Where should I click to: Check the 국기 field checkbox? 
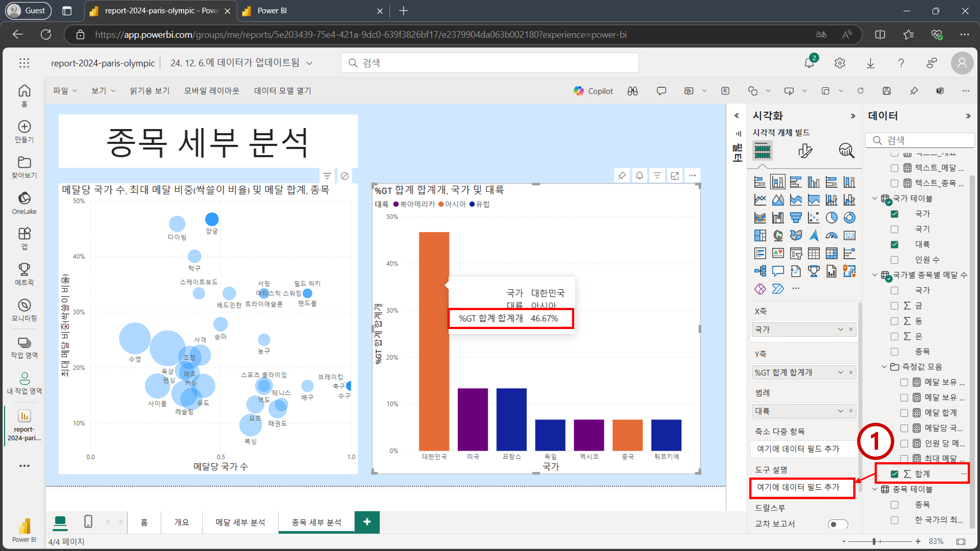click(894, 229)
